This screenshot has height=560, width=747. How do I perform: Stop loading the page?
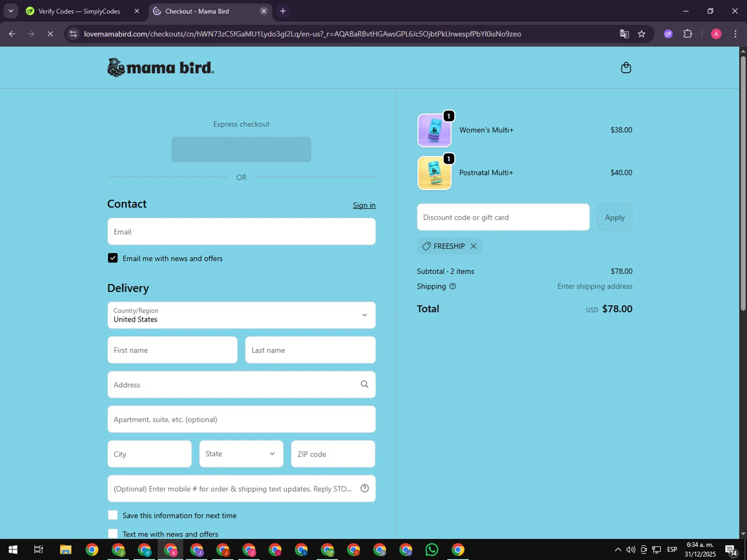pos(50,34)
